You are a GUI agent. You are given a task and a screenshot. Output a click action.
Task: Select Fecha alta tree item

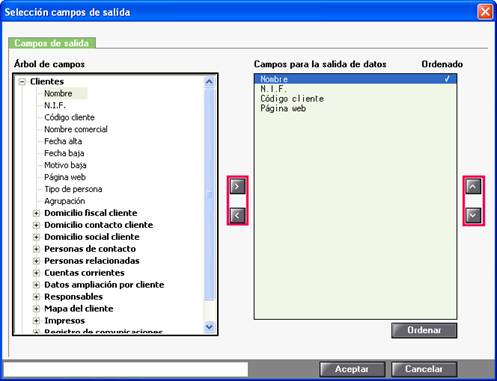coord(63,141)
